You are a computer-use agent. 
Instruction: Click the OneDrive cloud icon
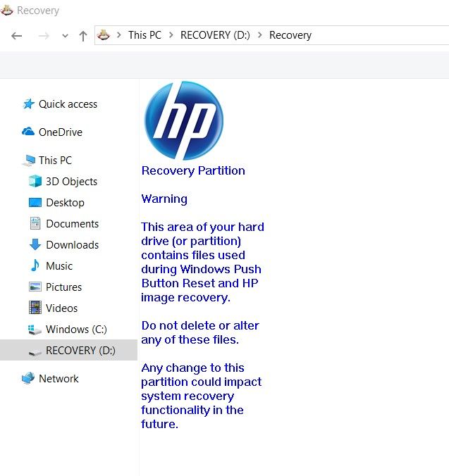point(28,132)
